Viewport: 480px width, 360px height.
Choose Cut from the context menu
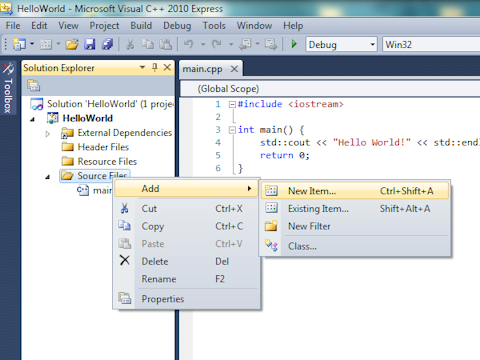click(186, 209)
